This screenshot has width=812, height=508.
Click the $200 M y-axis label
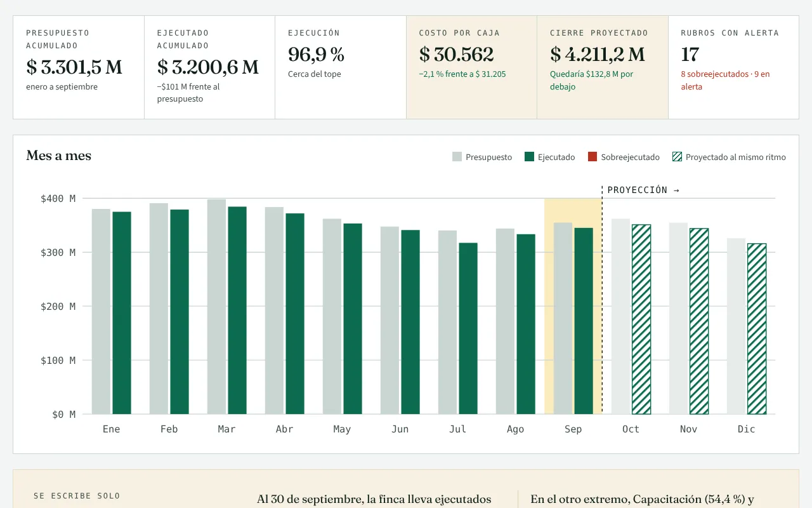coord(58,307)
